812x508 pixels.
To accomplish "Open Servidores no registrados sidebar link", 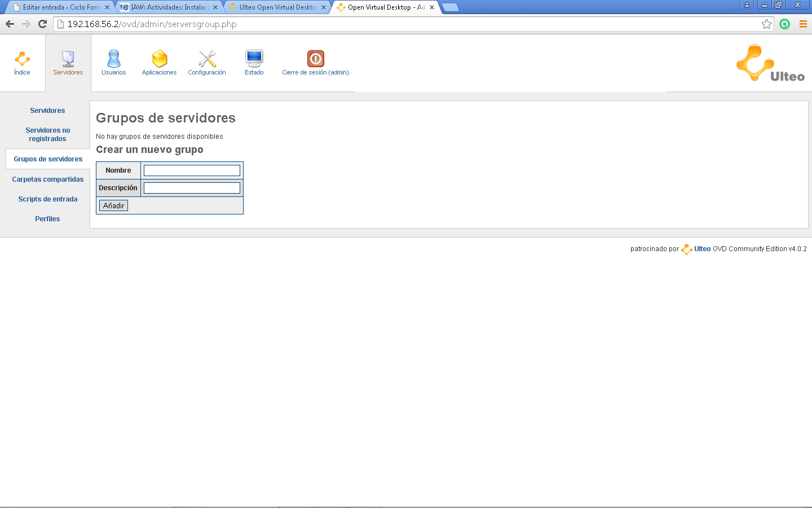I will click(47, 134).
